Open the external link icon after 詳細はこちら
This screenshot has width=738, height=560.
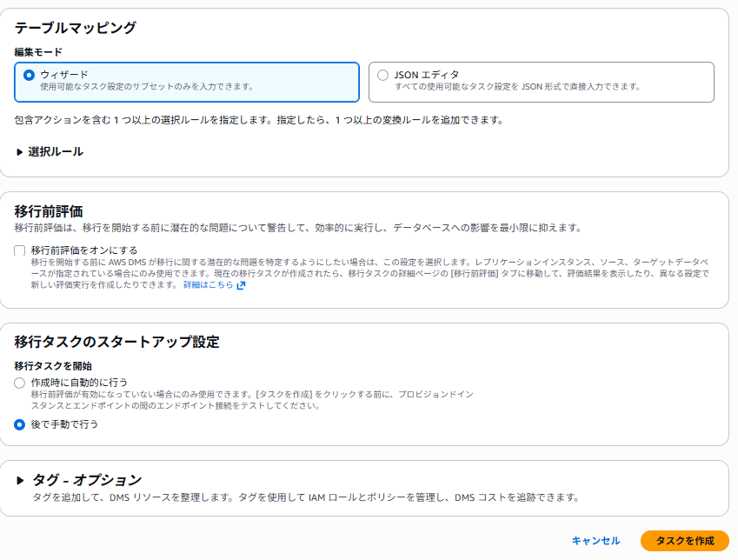pyautogui.click(x=241, y=285)
